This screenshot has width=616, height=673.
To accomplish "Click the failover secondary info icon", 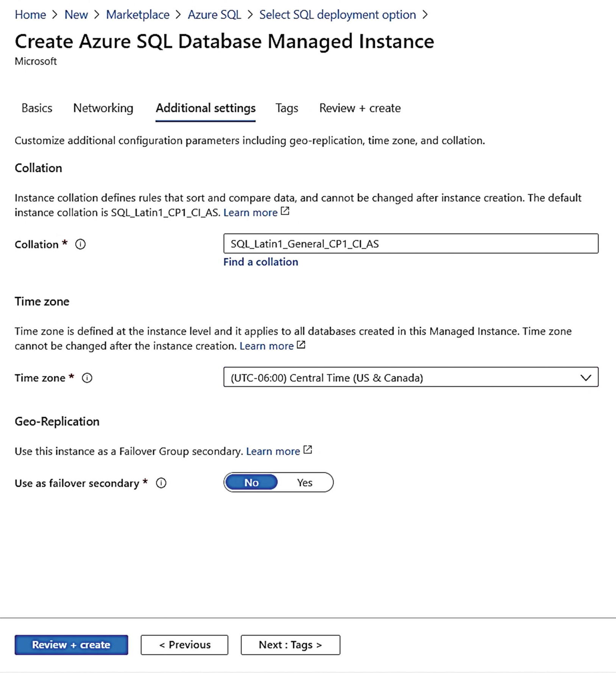I will pos(161,483).
